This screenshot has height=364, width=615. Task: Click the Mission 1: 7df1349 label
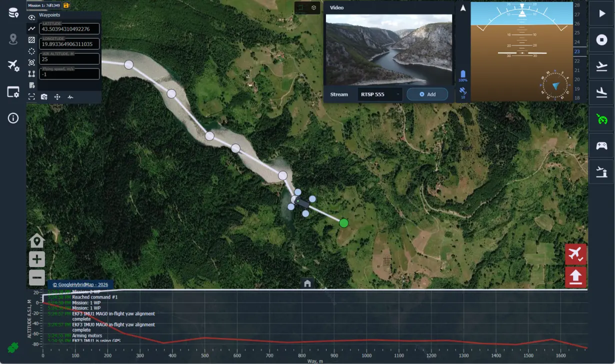pyautogui.click(x=44, y=5)
